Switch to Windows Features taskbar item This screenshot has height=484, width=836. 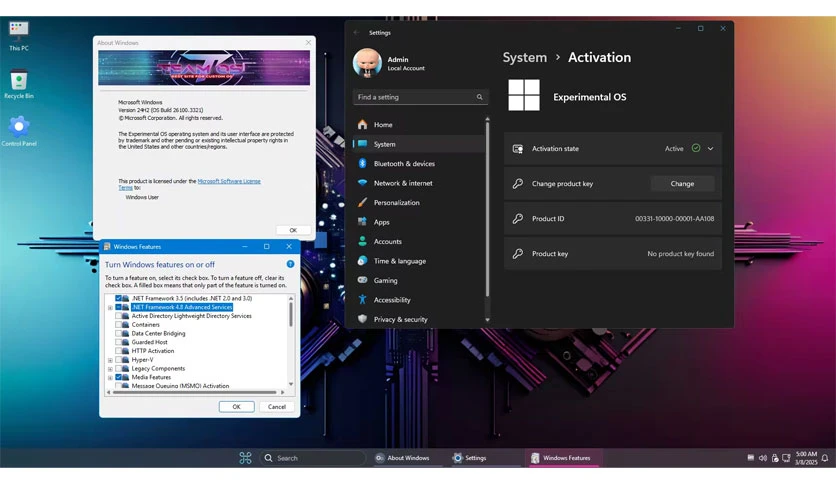click(x=564, y=458)
